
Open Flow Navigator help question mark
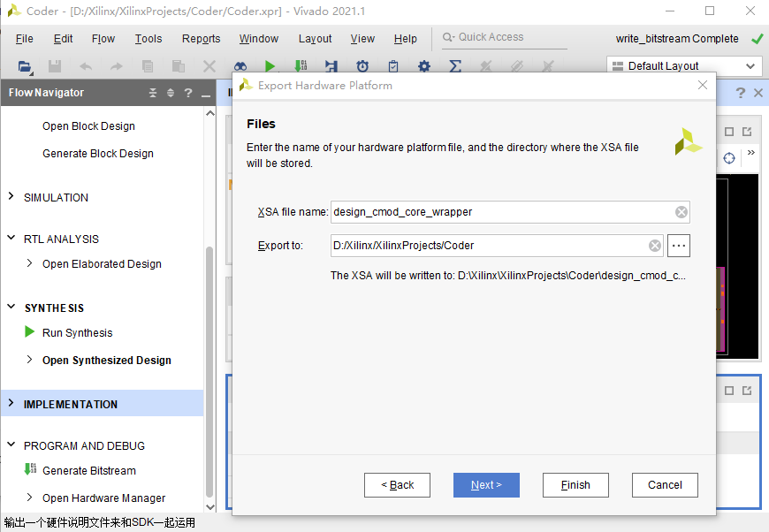coord(188,93)
